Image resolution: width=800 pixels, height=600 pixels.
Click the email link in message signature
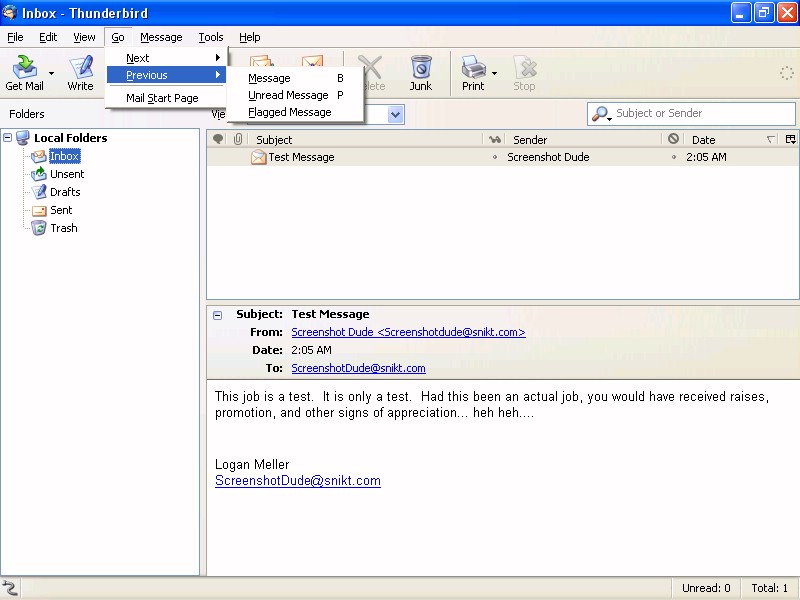pos(297,481)
